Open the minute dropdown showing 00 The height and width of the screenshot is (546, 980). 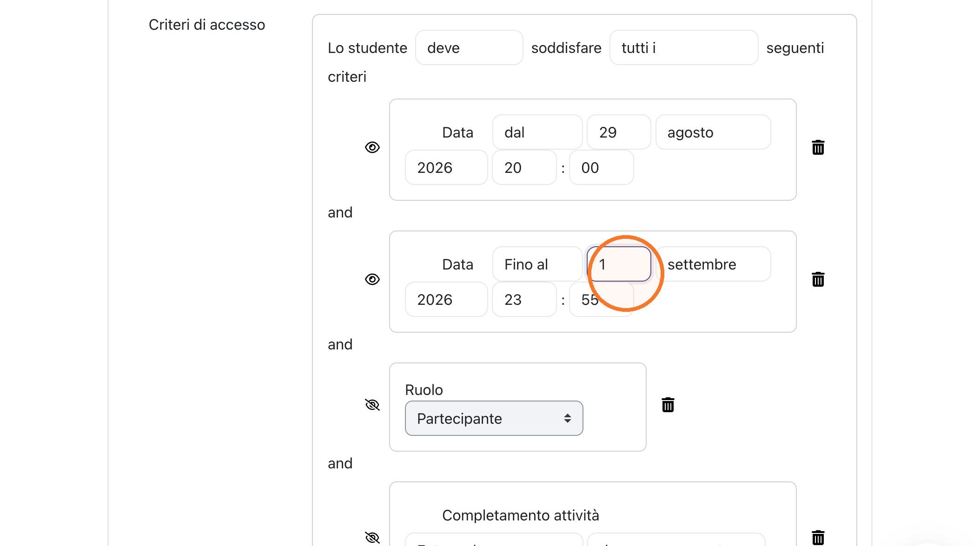[601, 168]
